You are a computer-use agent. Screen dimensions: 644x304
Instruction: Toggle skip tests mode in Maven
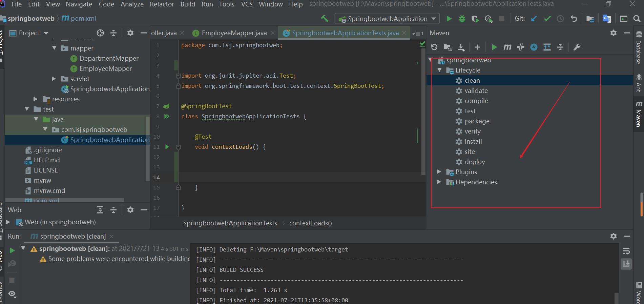pos(534,47)
